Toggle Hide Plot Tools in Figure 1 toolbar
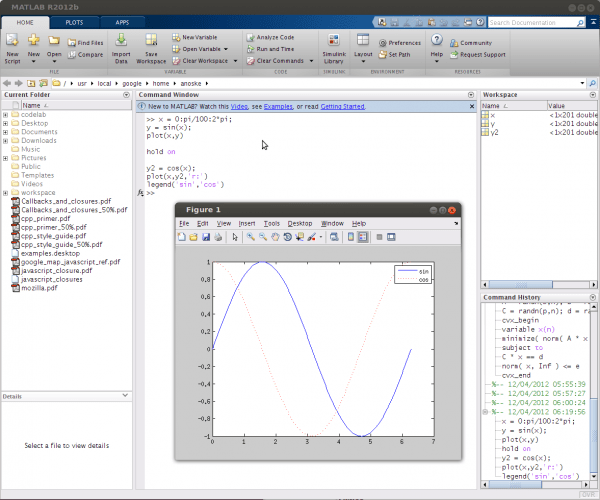Screen dimensions: 600x500 379,237
